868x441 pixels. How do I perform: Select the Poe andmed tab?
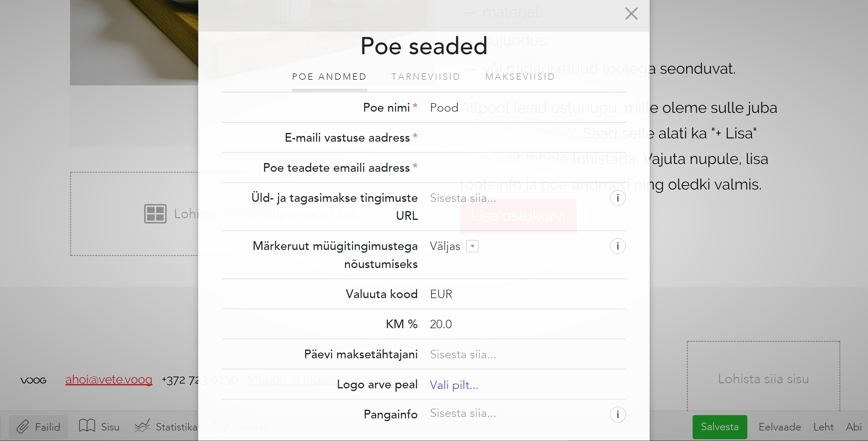tap(329, 77)
